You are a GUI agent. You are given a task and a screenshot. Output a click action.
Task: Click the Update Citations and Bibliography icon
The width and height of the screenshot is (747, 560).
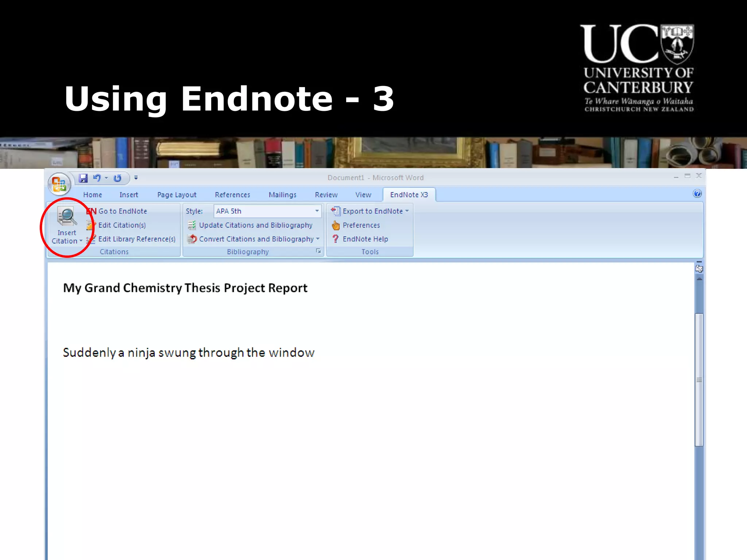tap(192, 225)
